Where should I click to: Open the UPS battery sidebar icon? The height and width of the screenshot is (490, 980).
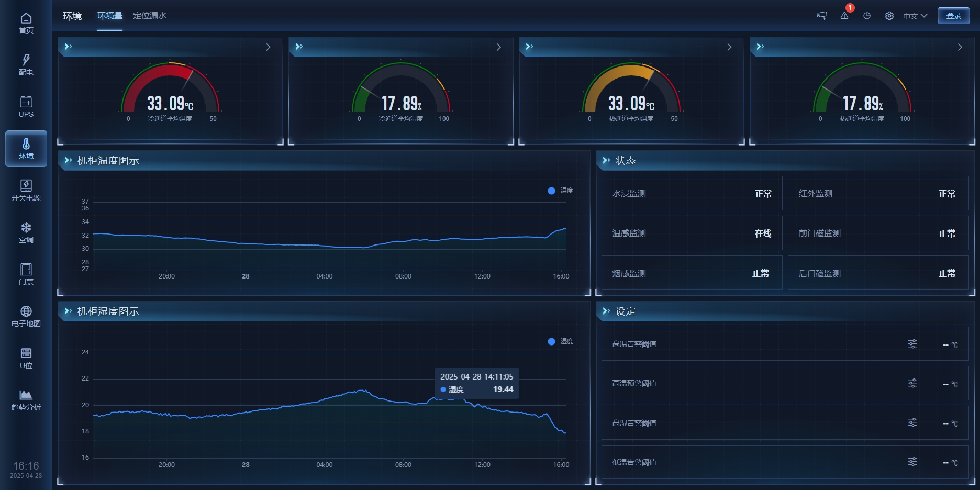click(x=26, y=107)
